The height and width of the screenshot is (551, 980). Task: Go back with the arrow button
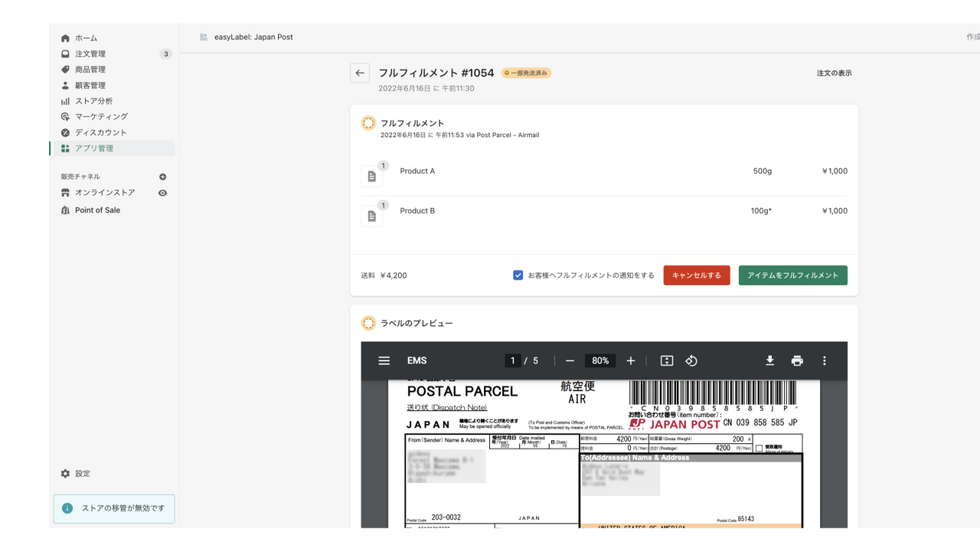(x=360, y=73)
